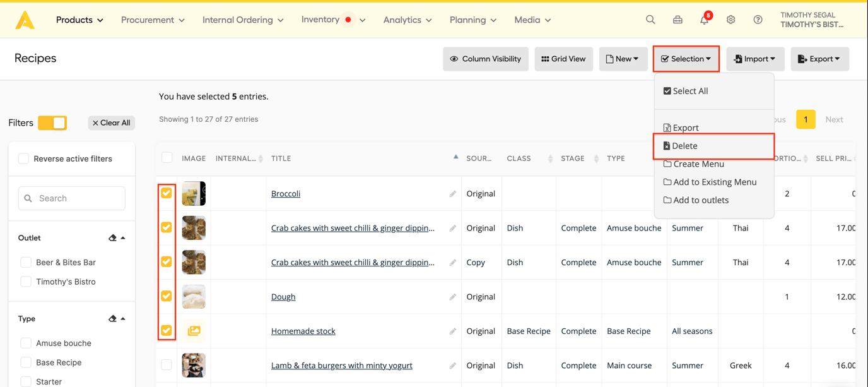Open the Import dropdown
868x387 pixels.
pos(754,59)
